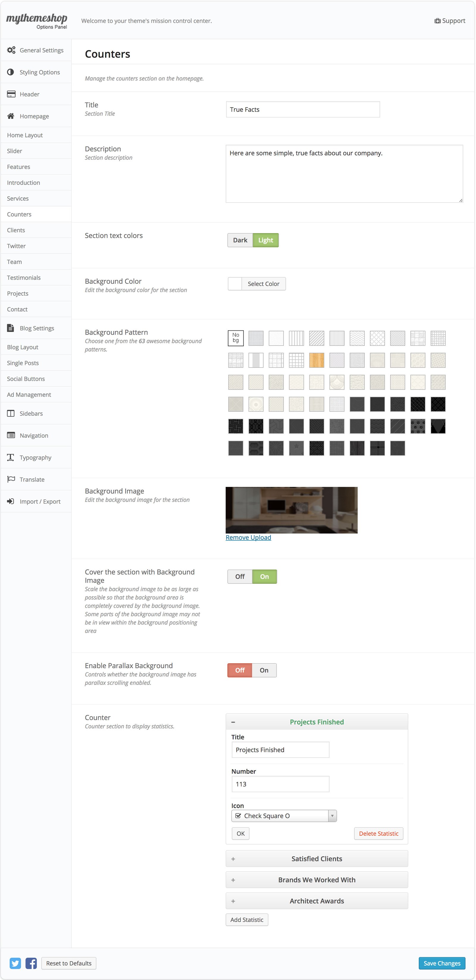Click Save Changes button

(441, 963)
